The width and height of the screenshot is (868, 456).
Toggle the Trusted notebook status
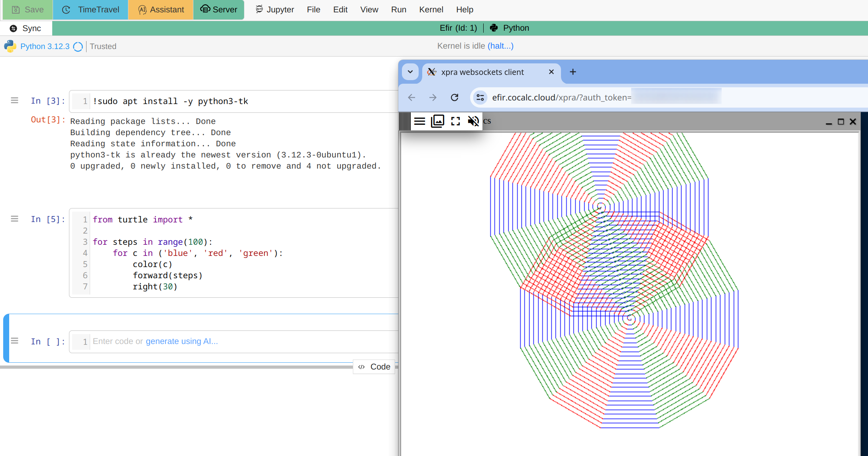[103, 47]
